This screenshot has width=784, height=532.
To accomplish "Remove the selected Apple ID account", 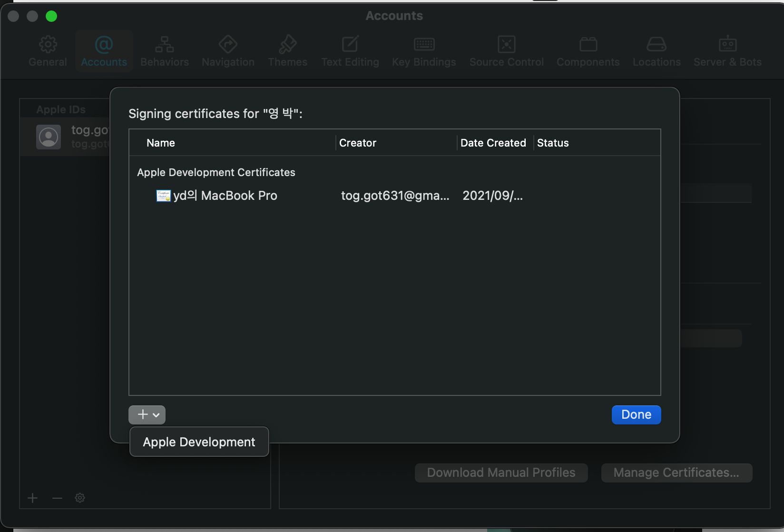I will coord(57,498).
